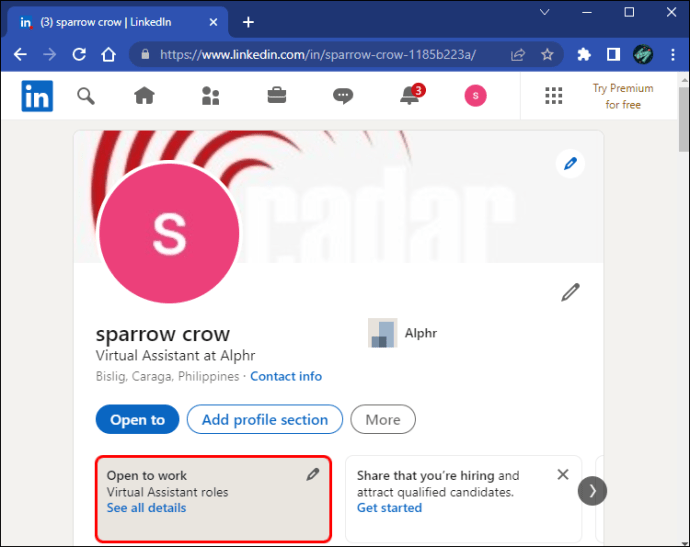Bookmark this page with star icon
This screenshot has width=690, height=547.
547,55
